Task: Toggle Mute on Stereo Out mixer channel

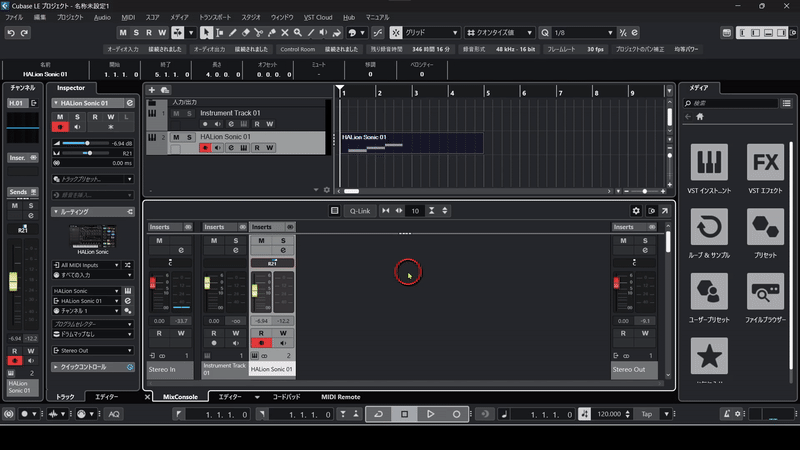Action: coord(623,240)
